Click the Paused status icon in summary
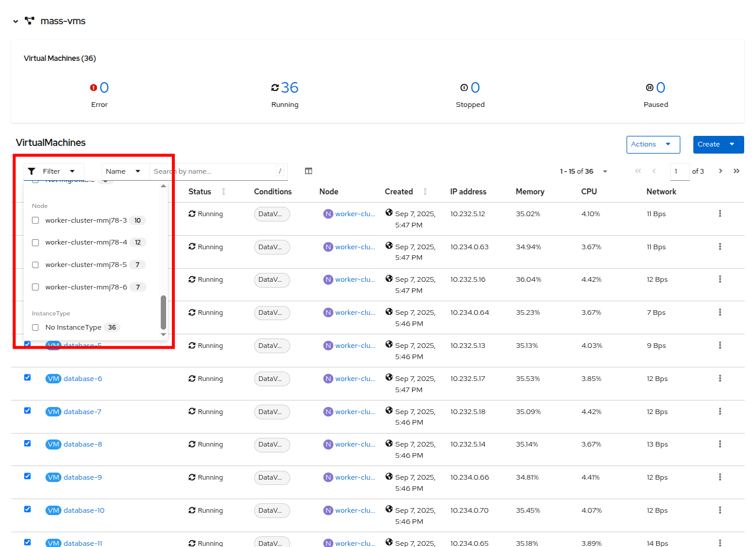The image size is (756, 547). pyautogui.click(x=650, y=87)
